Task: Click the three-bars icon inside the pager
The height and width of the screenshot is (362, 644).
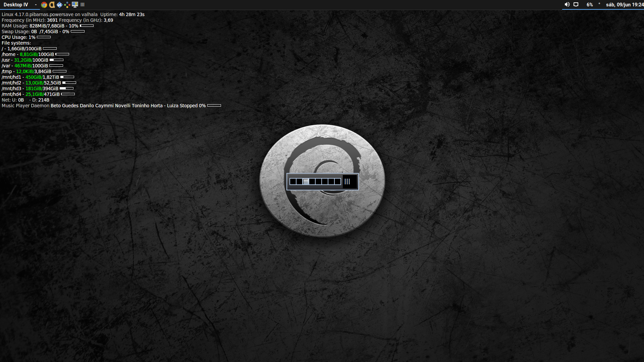Action: pos(347,181)
